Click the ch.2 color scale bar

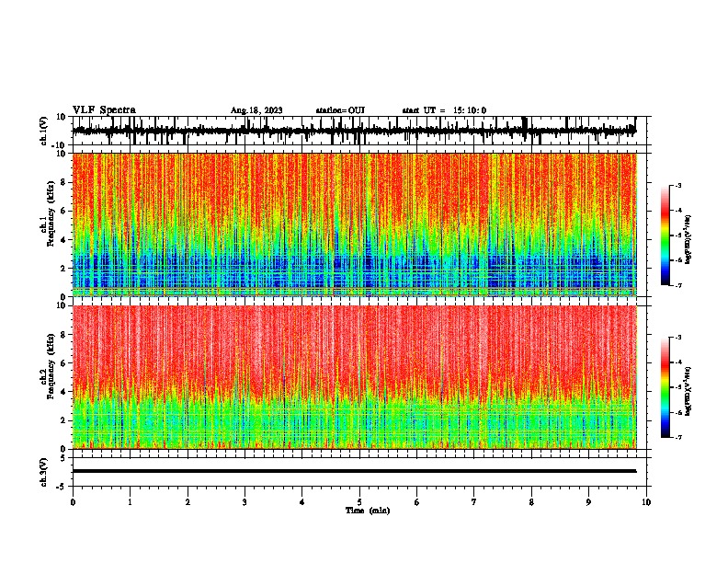(x=665, y=387)
